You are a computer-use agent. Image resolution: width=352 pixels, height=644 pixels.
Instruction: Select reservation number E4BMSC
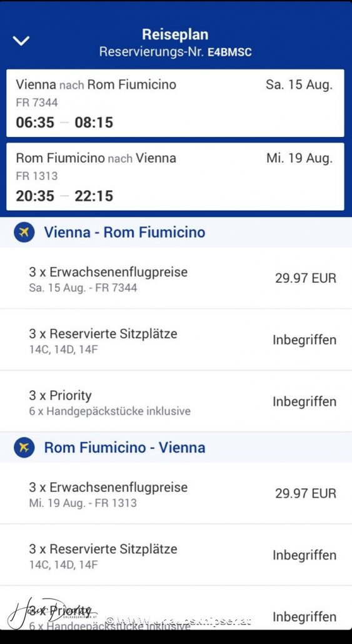pyautogui.click(x=229, y=52)
